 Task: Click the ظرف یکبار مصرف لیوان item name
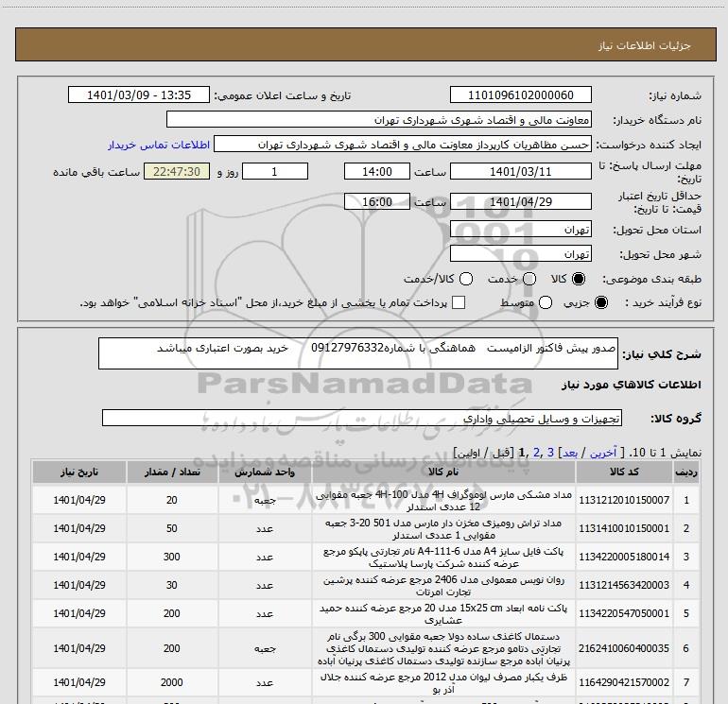click(x=443, y=682)
